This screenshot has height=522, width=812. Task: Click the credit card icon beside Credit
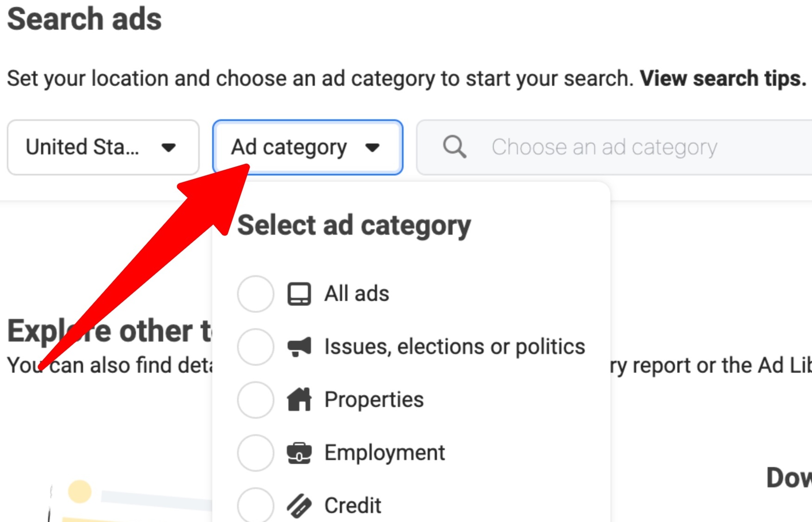[x=298, y=506]
